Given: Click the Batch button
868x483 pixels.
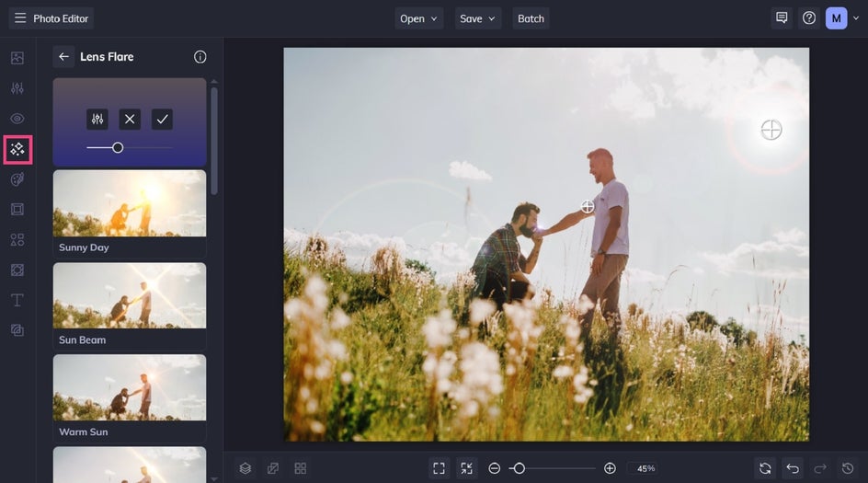Looking at the screenshot, I should click(x=531, y=18).
